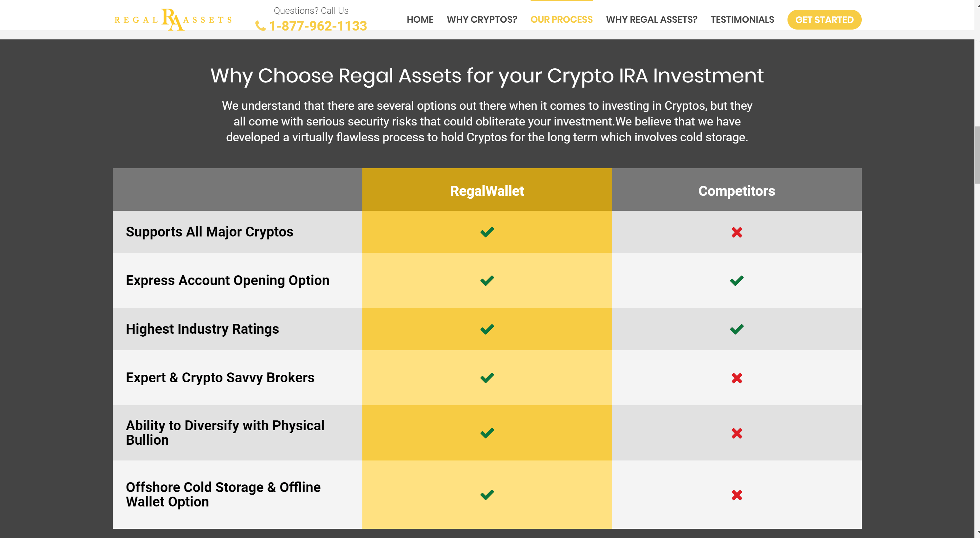Select OUR PROCESS navigation item
The image size is (980, 538).
pos(561,19)
